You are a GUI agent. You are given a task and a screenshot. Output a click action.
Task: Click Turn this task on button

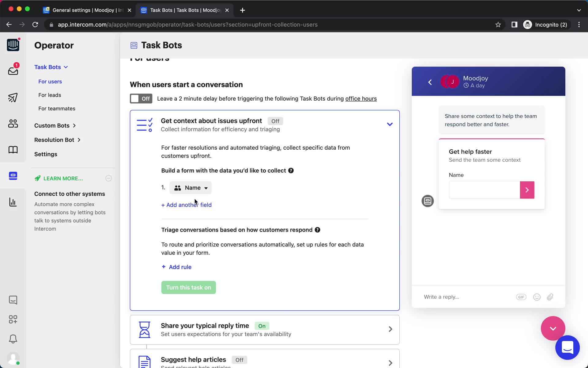[188, 287]
